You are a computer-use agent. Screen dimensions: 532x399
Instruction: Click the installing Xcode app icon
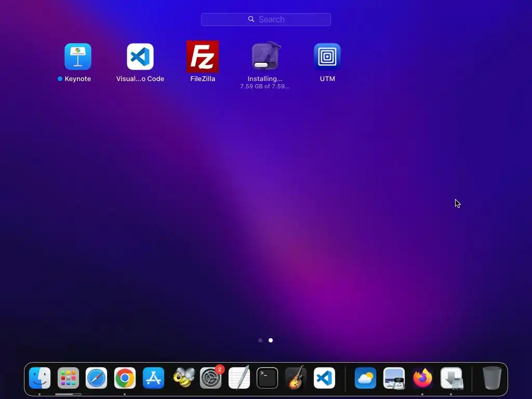coord(265,56)
